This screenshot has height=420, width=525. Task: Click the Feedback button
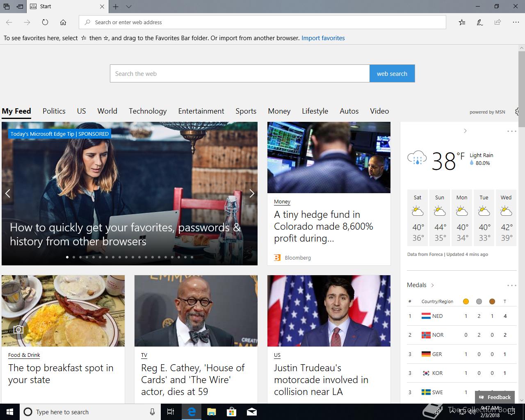[x=495, y=397]
